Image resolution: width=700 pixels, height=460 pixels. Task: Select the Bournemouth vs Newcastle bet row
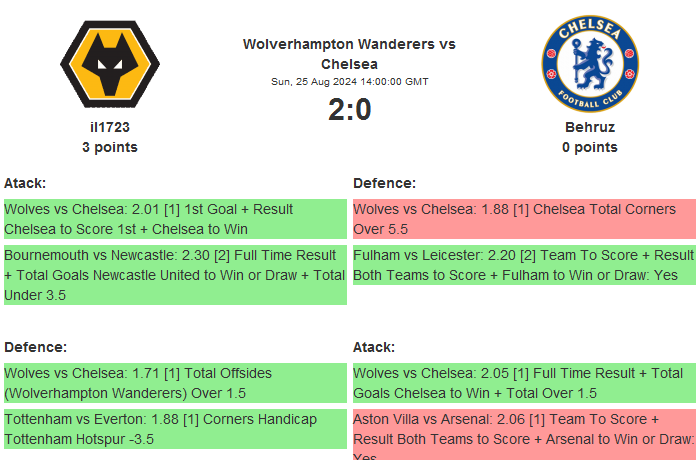pyautogui.click(x=175, y=275)
